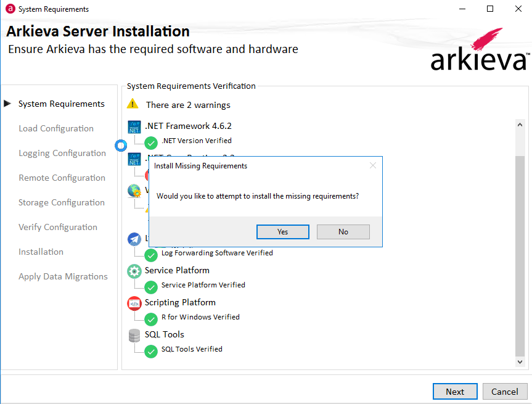
Task: Select Logging Configuration step
Action: [x=62, y=153]
